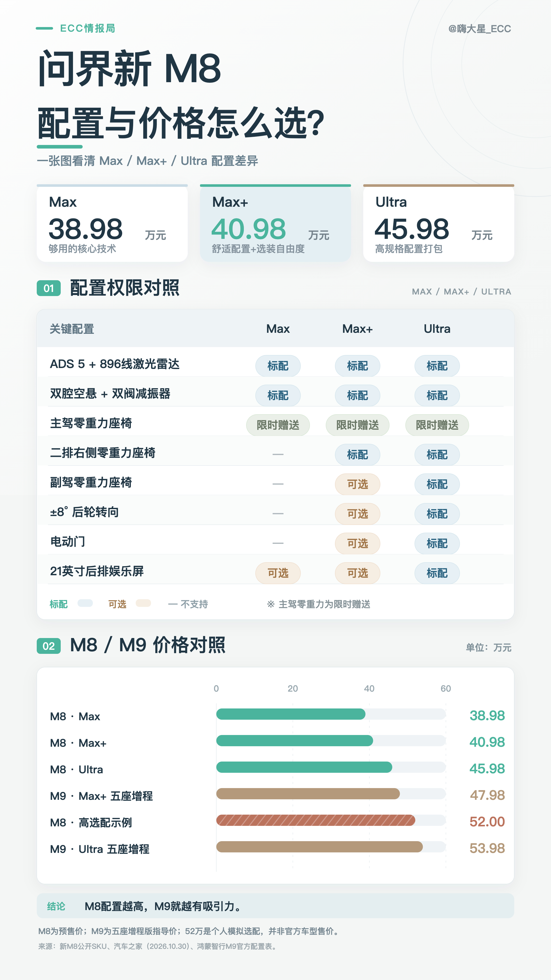Click the M9 · Max+ 五座增程 brown bar

[308, 794]
